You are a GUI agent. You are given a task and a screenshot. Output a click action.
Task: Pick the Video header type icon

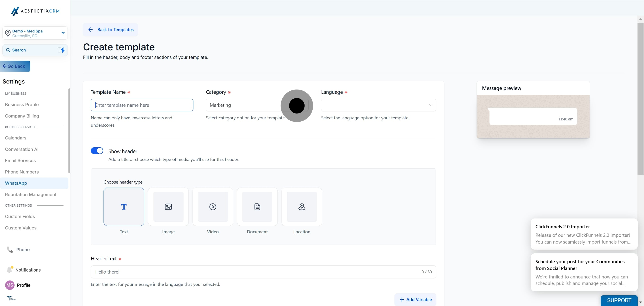click(x=213, y=207)
